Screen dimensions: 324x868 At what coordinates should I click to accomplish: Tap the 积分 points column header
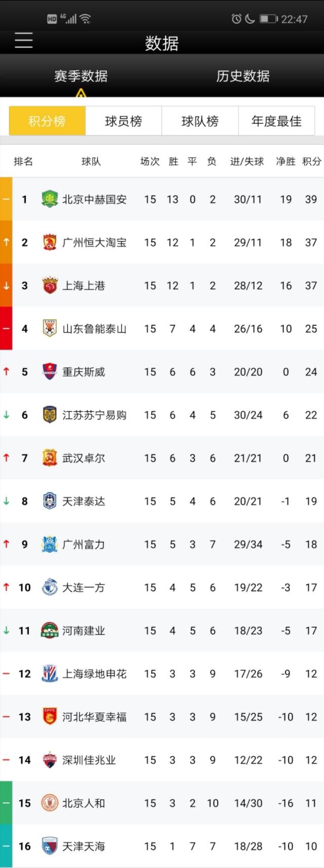click(311, 161)
